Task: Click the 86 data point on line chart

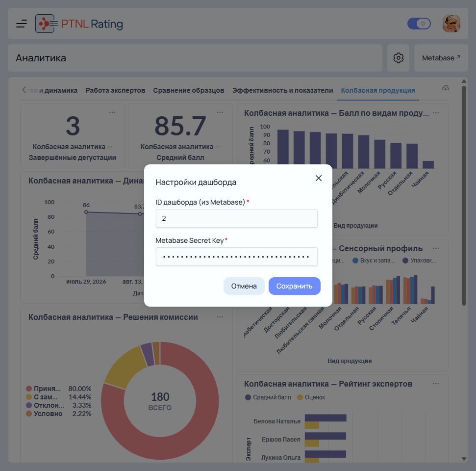Action: coord(86,212)
